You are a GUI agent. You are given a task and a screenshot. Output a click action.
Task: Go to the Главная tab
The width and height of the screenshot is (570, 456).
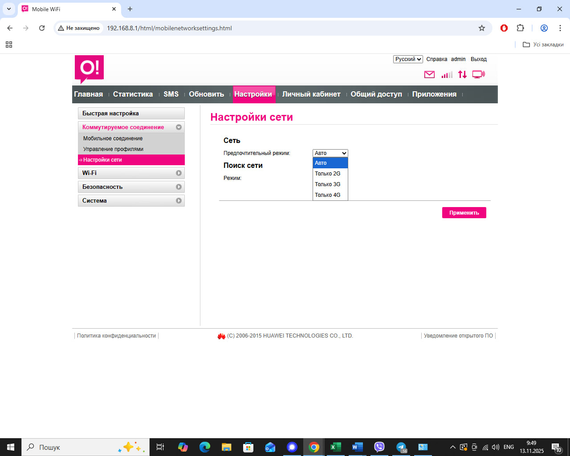click(88, 94)
